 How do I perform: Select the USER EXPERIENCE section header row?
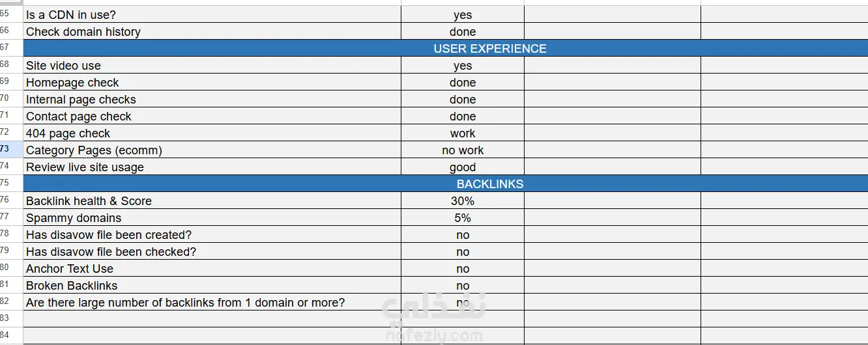pos(489,49)
